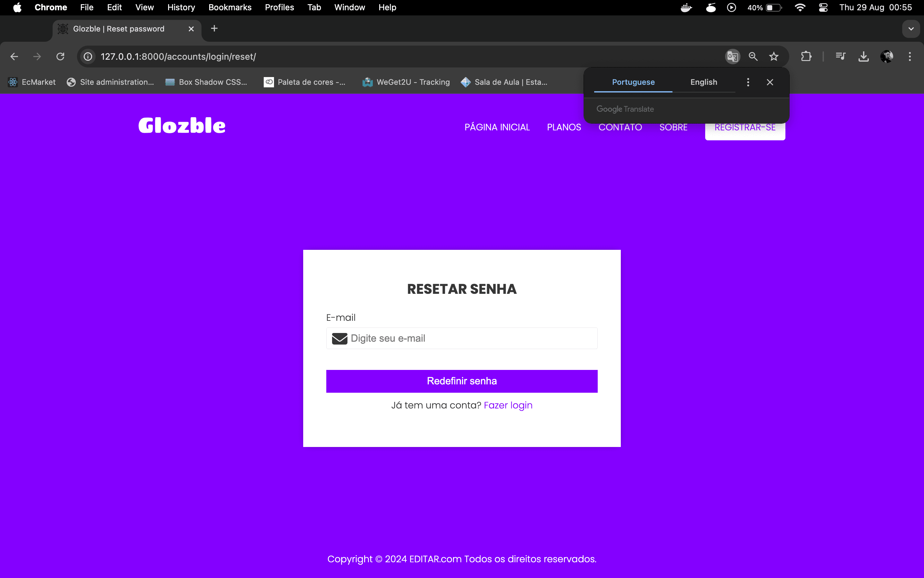Viewport: 924px width, 578px height.
Task: Open the Extensions puzzle icon
Action: tap(806, 57)
